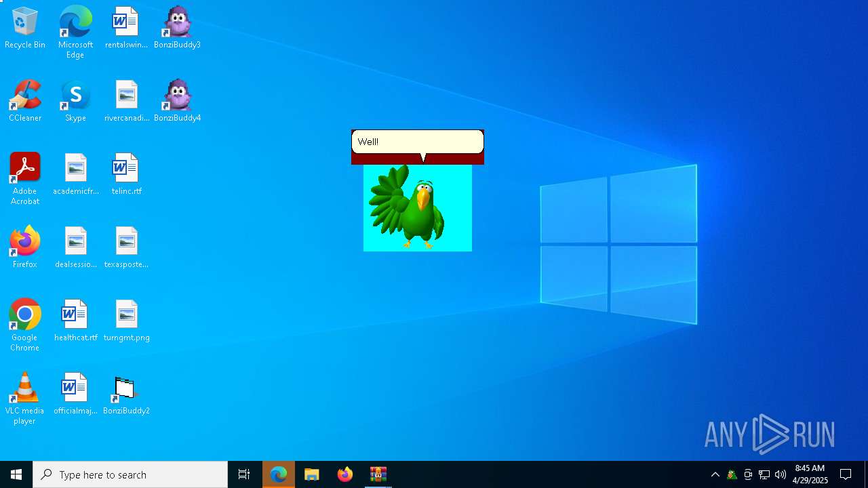The height and width of the screenshot is (488, 868).
Task: Click the taskbar search box
Action: pos(130,474)
